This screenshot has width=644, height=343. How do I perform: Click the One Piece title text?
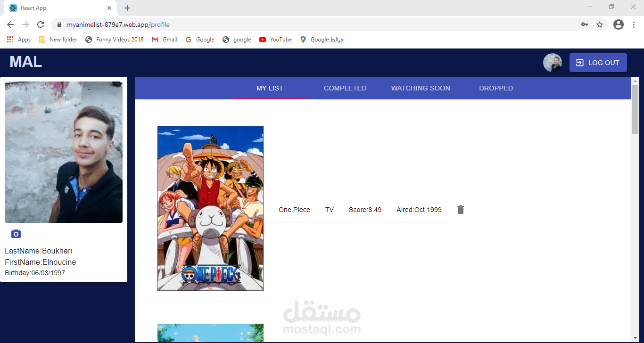tap(294, 210)
